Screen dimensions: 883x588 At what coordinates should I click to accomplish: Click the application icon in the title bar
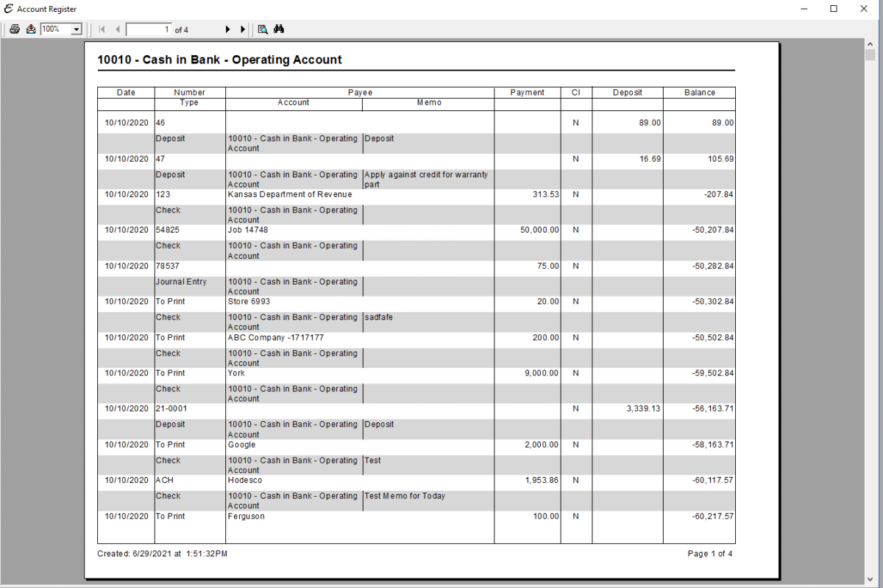click(x=8, y=9)
